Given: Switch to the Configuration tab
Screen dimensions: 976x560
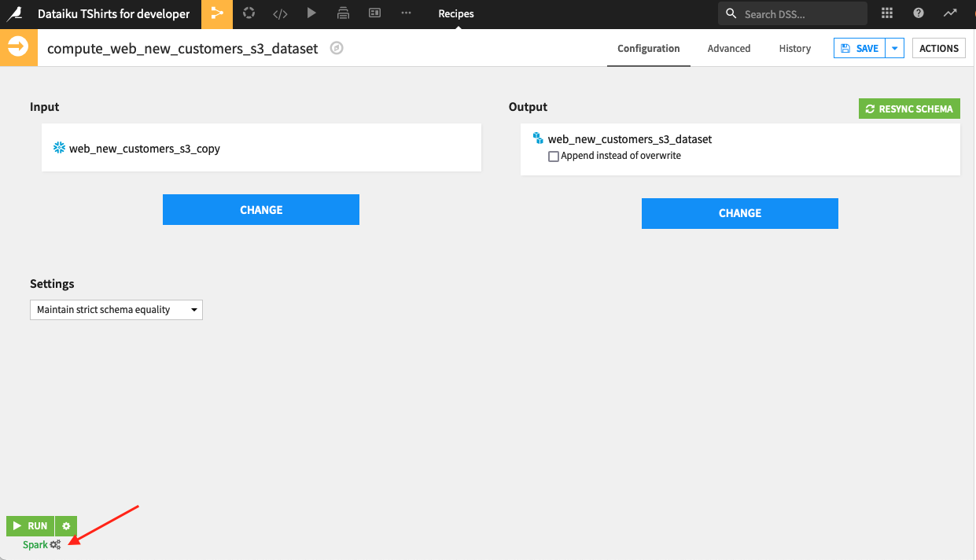Looking at the screenshot, I should (648, 48).
